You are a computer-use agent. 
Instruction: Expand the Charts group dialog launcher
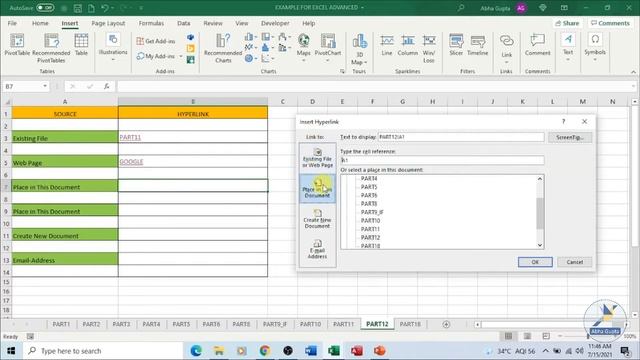pos(342,71)
